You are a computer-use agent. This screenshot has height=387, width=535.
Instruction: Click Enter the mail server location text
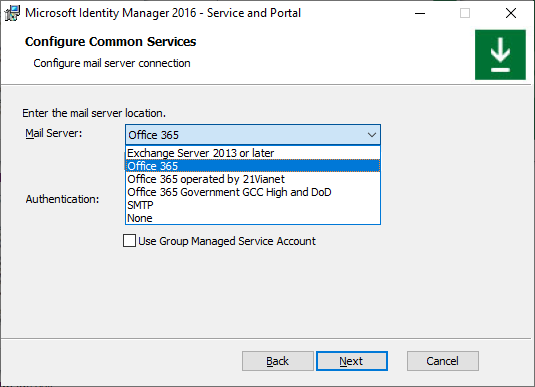94,113
